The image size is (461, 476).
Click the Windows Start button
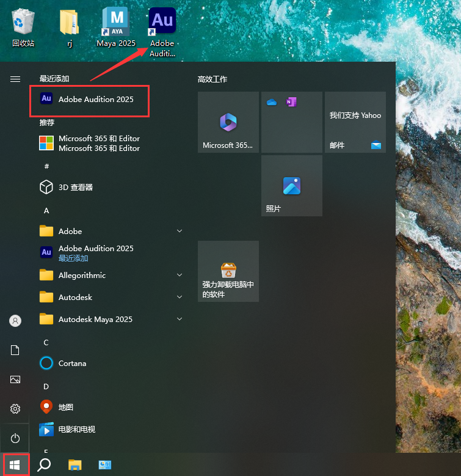coord(15,465)
